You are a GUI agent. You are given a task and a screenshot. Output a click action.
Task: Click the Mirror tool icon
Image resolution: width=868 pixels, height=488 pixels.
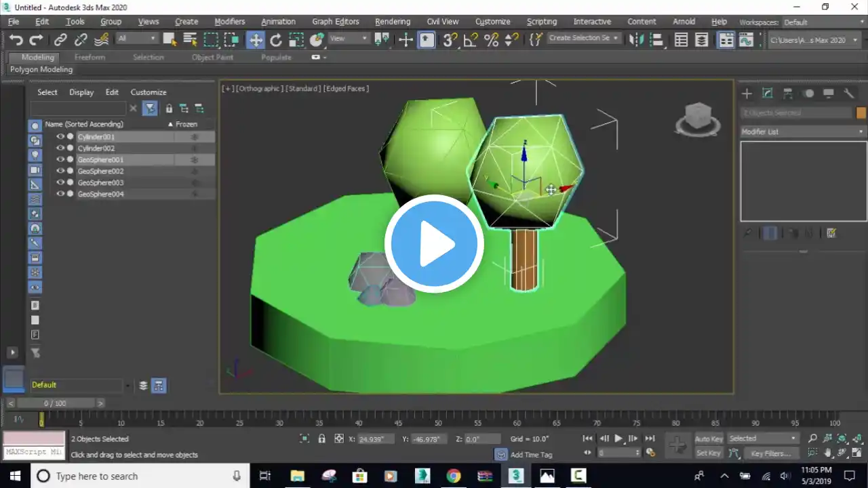click(x=636, y=40)
